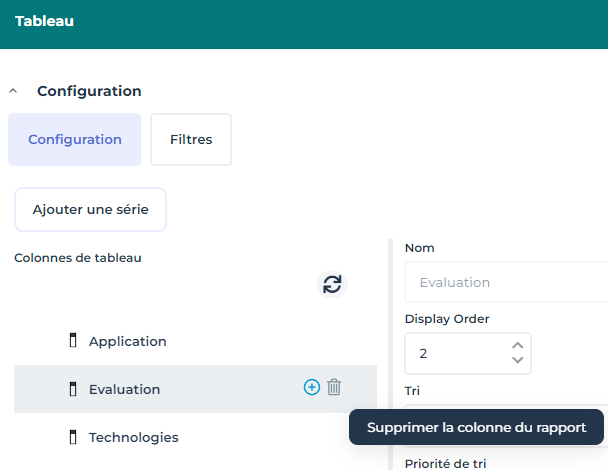Click the refresh columns icon
Image resolution: width=608 pixels, height=470 pixels.
point(333,284)
